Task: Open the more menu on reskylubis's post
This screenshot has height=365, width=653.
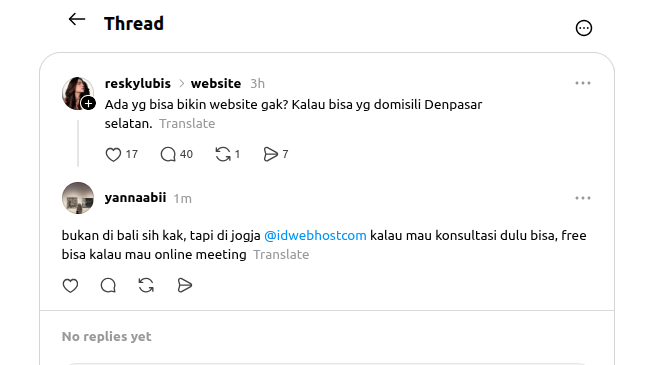Action: click(x=583, y=83)
